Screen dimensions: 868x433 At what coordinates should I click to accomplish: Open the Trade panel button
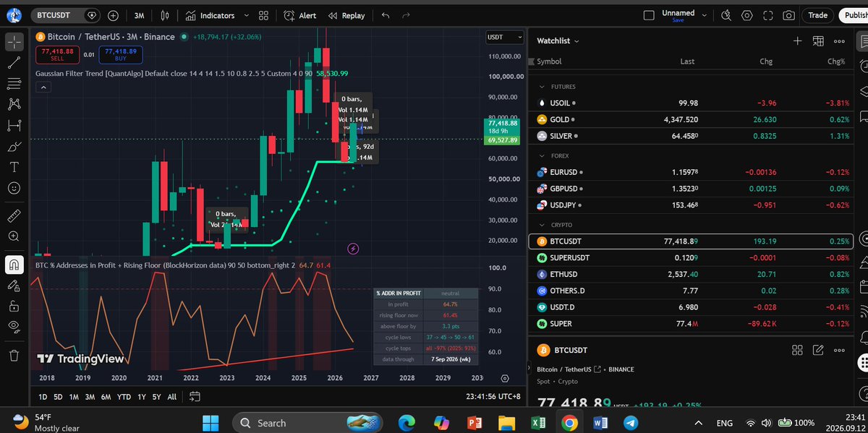coord(818,15)
